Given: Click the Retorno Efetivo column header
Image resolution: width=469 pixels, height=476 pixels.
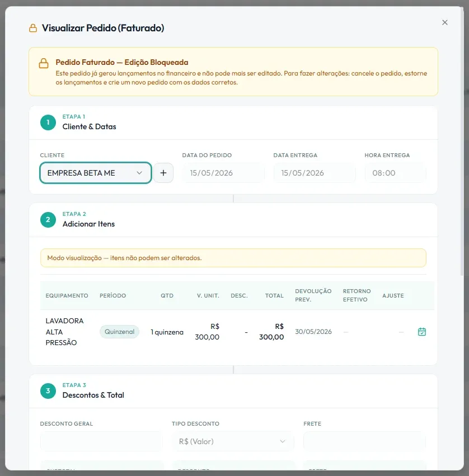Looking at the screenshot, I should pos(357,295).
